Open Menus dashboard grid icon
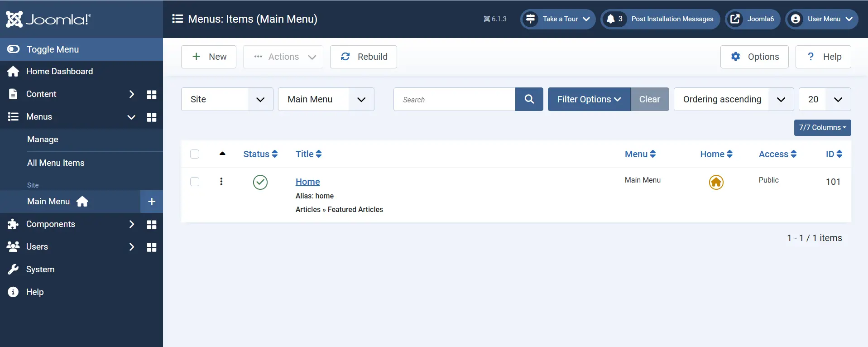This screenshot has width=868, height=347. coord(152,117)
